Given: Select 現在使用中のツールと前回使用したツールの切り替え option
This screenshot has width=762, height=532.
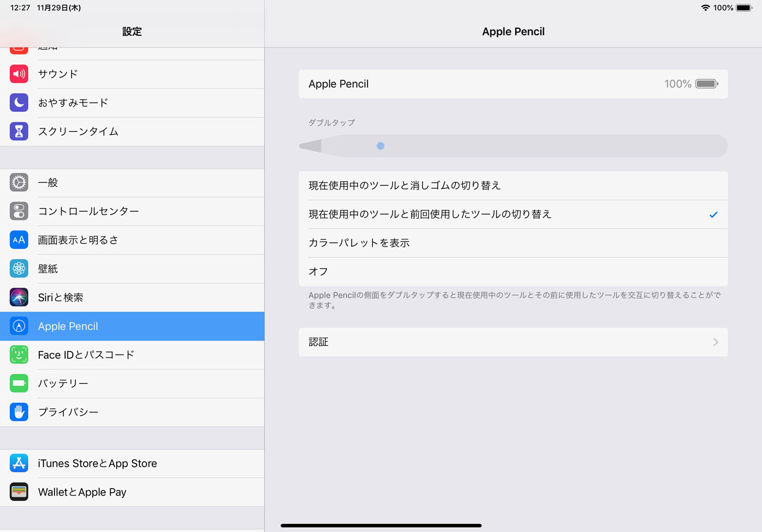Looking at the screenshot, I should [513, 214].
